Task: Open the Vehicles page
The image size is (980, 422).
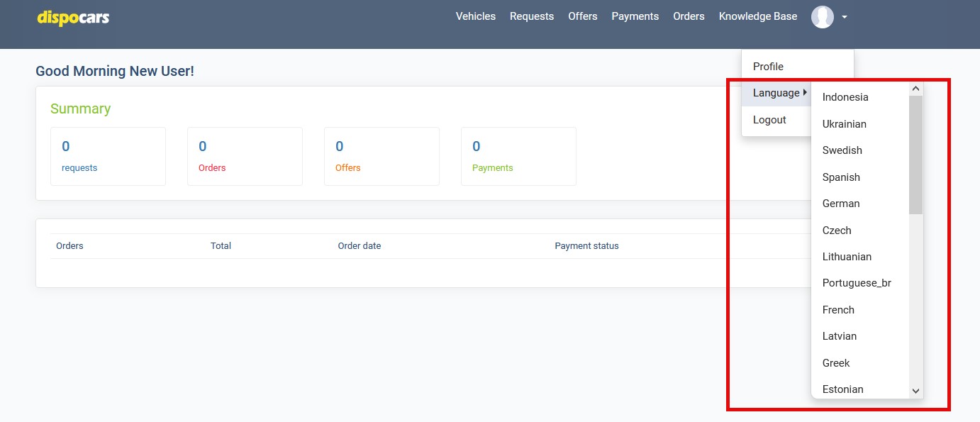Action: [475, 16]
